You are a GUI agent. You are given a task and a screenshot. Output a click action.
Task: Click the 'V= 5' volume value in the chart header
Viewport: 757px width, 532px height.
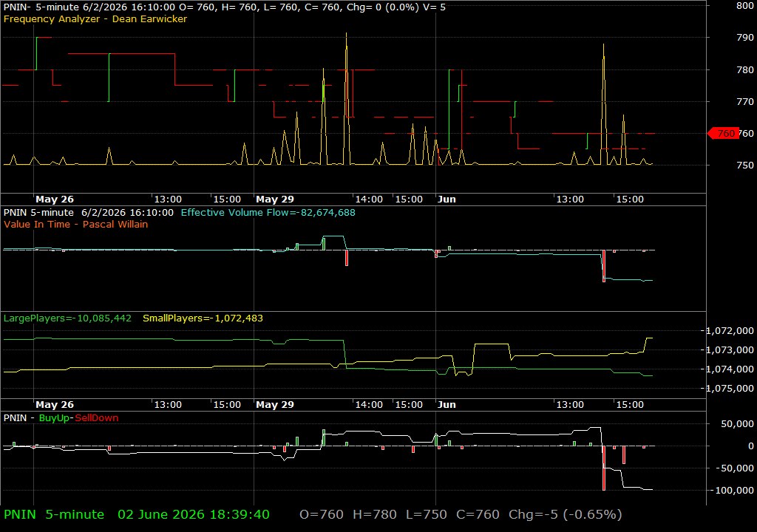pos(435,7)
